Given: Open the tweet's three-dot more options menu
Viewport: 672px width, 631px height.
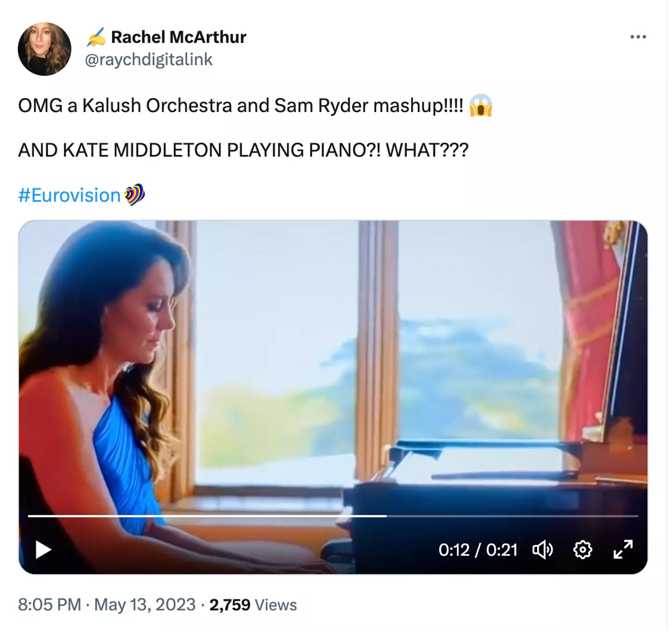Looking at the screenshot, I should (637, 37).
